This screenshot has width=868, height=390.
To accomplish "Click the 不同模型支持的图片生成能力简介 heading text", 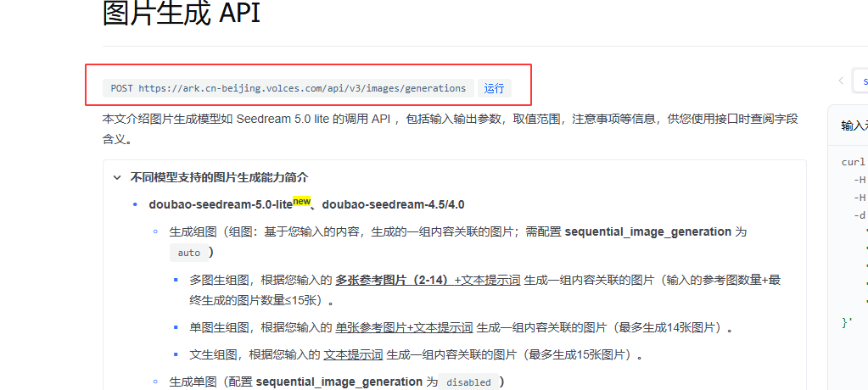I will click(x=219, y=177).
